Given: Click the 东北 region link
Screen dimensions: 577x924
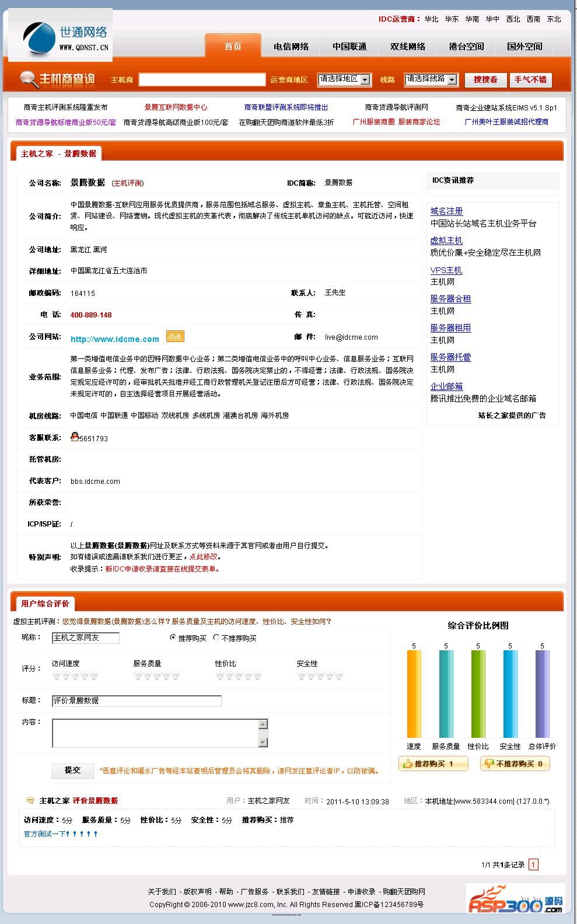Looking at the screenshot, I should tap(554, 19).
